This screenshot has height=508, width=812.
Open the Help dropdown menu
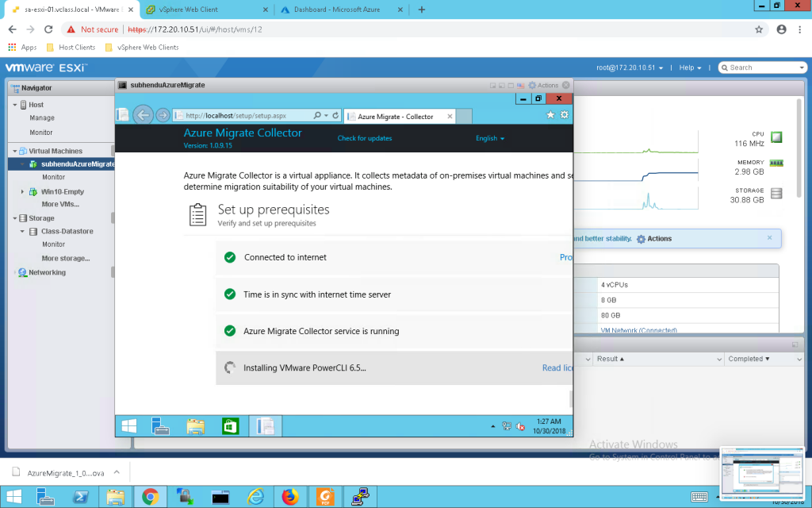click(690, 68)
